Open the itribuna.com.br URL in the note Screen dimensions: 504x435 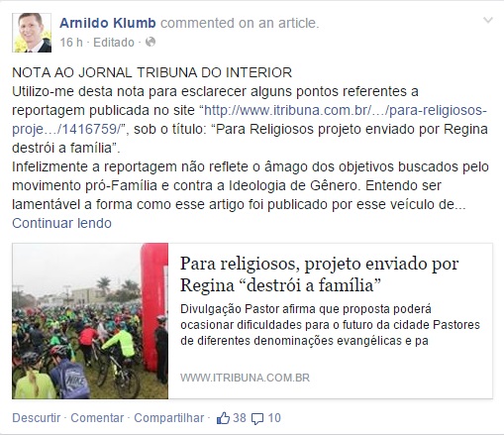250,120
